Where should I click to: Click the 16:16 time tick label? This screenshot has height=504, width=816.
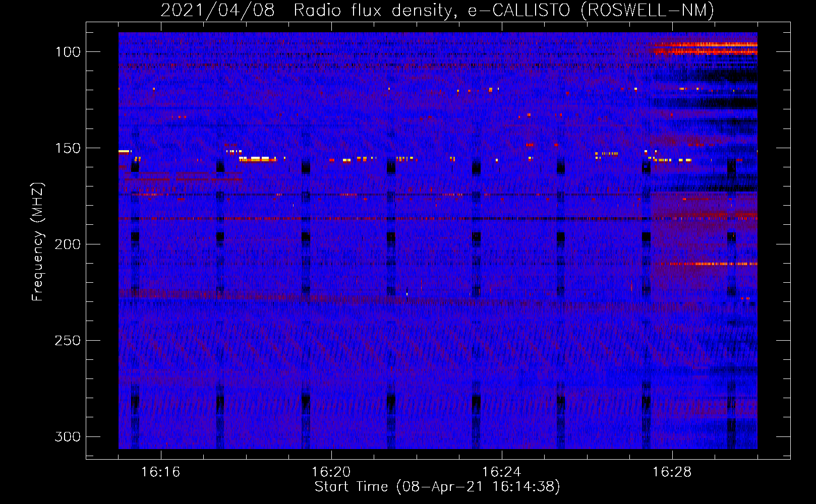point(160,472)
